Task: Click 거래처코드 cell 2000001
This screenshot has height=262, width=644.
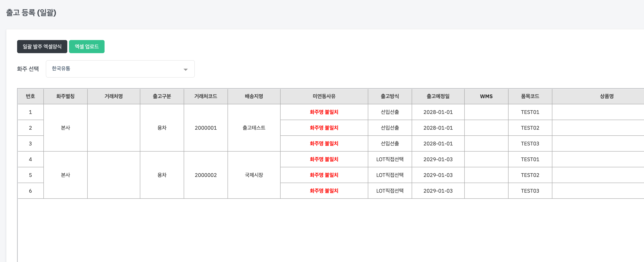Action: (x=206, y=128)
